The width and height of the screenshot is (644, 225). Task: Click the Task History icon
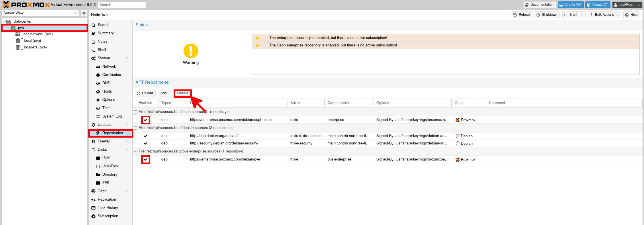coord(93,208)
